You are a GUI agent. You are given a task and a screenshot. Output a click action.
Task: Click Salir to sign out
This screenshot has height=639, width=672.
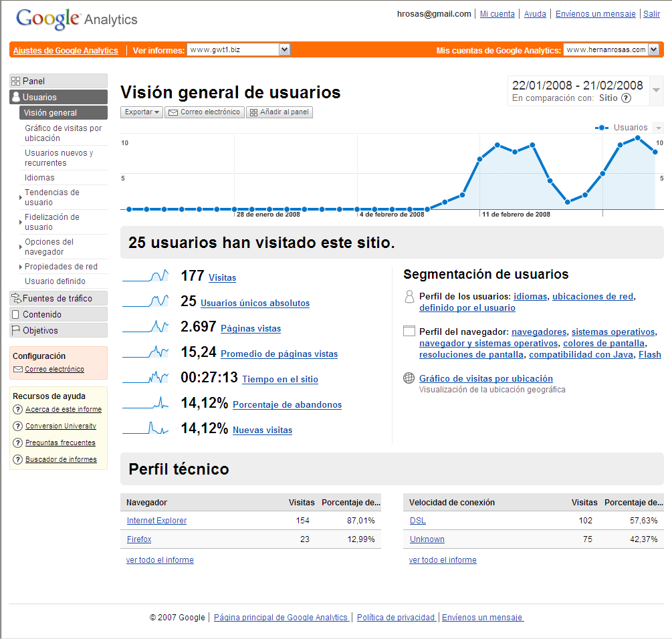[x=651, y=14]
